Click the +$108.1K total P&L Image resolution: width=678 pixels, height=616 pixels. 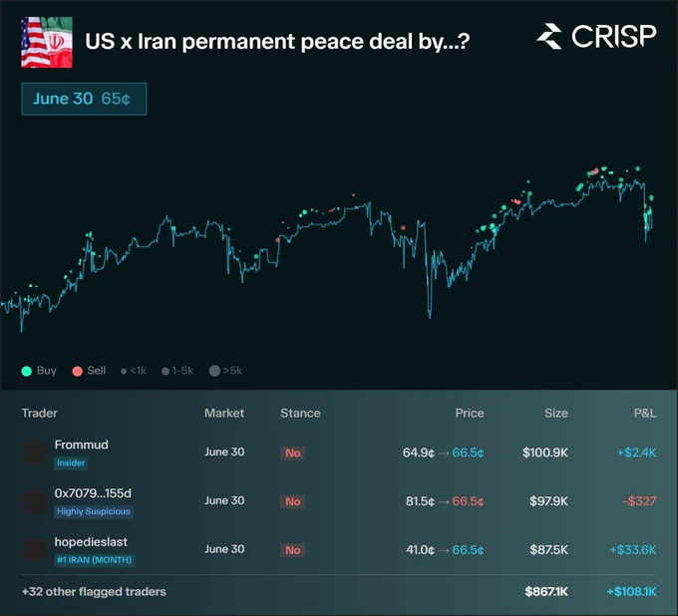point(632,592)
